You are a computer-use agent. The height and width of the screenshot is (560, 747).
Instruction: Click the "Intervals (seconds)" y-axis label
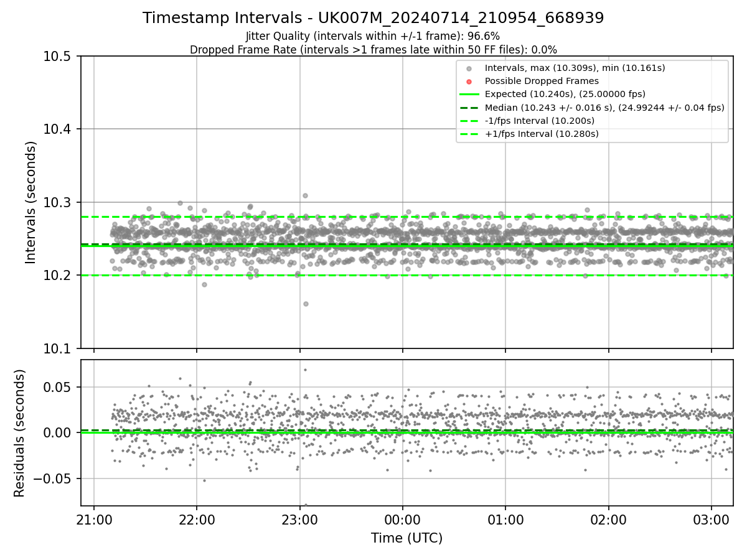point(31,202)
